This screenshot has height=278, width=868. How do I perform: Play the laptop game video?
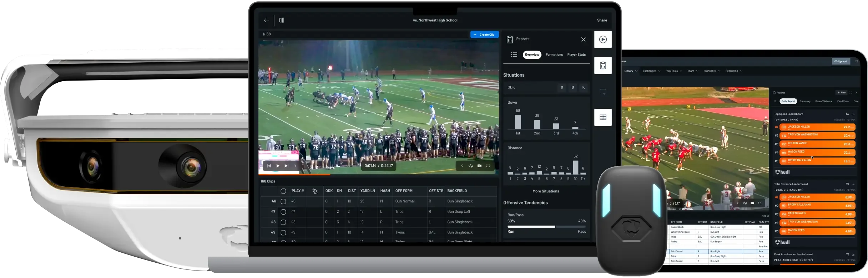(278, 166)
